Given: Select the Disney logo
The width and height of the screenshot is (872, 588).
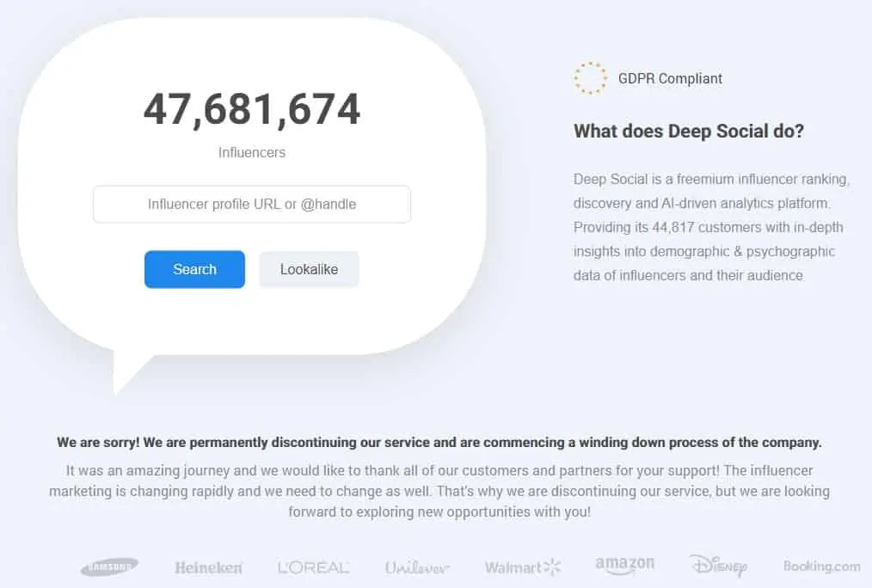Looking at the screenshot, I should (x=717, y=565).
